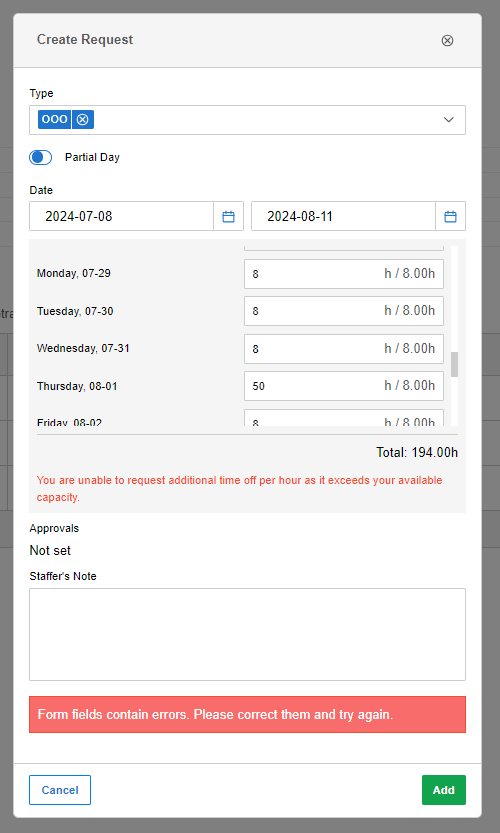Select hours field for Monday, 07-29
Image resolution: width=500 pixels, height=833 pixels.
344,274
